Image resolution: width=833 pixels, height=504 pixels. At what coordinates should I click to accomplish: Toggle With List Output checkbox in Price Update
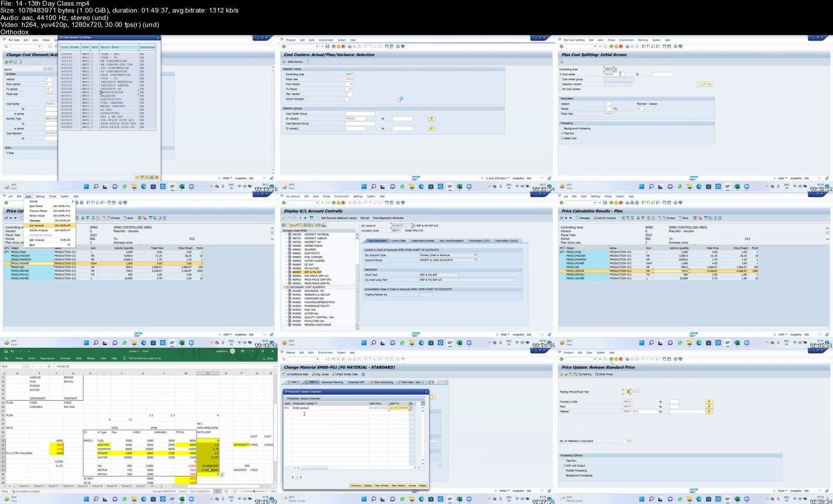(564, 465)
